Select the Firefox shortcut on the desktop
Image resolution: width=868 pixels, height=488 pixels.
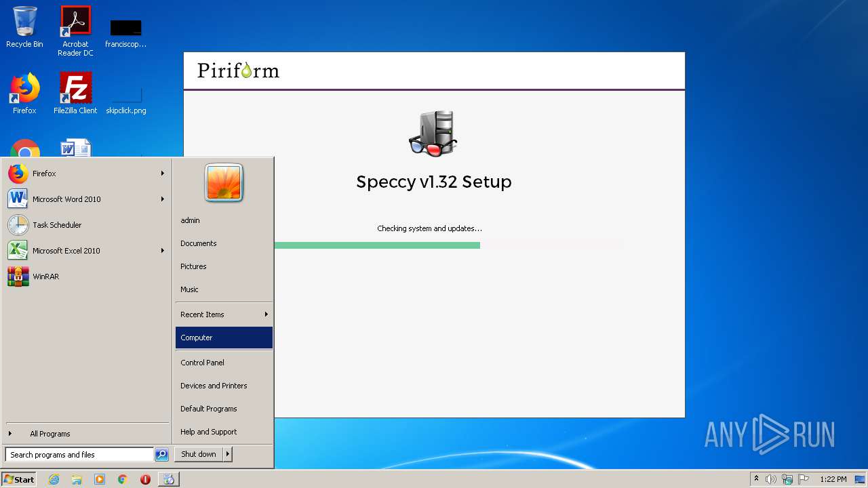point(24,94)
